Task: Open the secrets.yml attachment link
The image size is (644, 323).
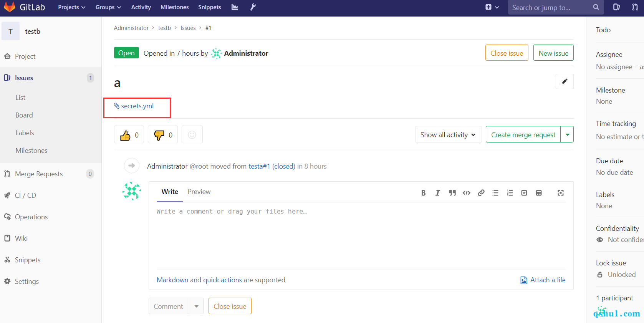Action: pos(137,106)
